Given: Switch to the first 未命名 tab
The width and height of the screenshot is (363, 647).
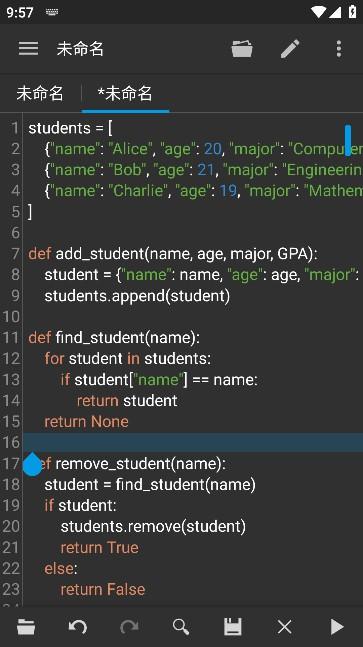Looking at the screenshot, I should [40, 93].
